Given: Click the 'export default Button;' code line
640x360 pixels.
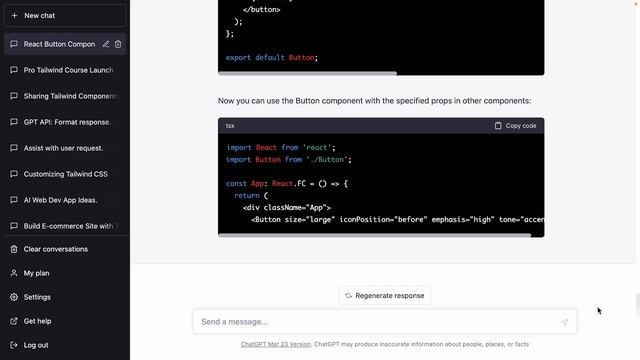Looking at the screenshot, I should pos(272,58).
